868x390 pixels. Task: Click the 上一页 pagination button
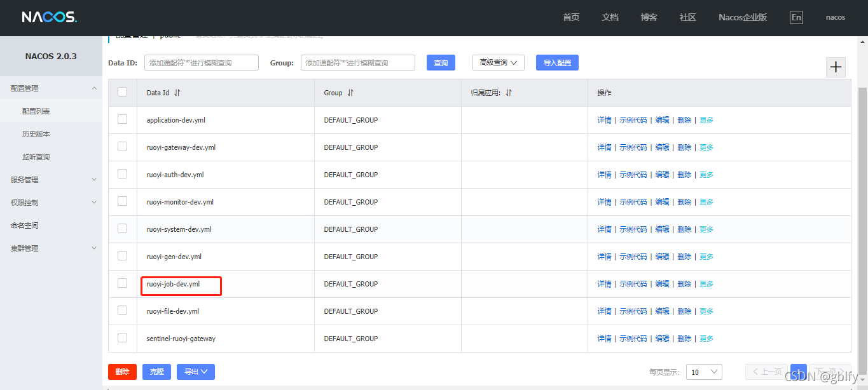(x=767, y=372)
